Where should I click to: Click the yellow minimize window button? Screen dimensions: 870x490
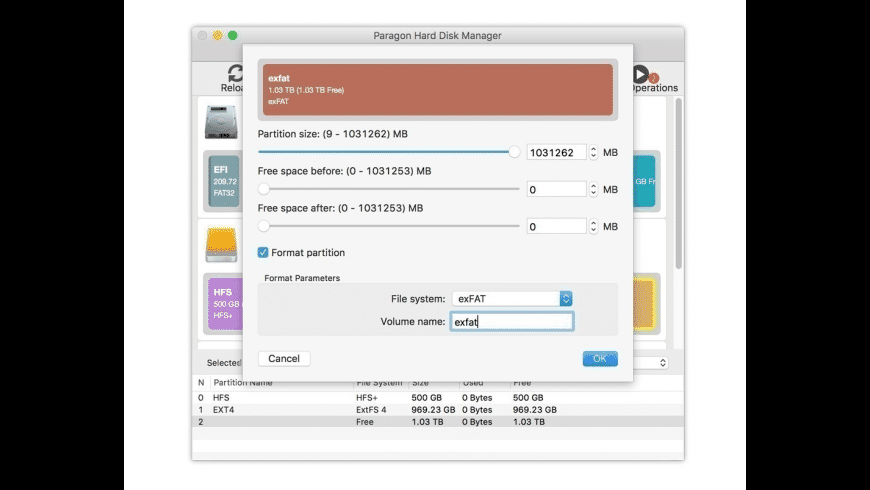[218, 36]
